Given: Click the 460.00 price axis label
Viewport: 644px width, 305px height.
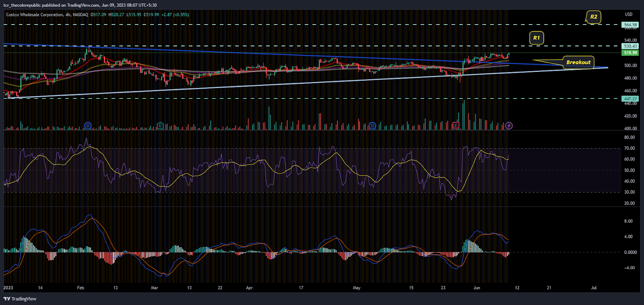Looking at the screenshot, I should pyautogui.click(x=631, y=91).
